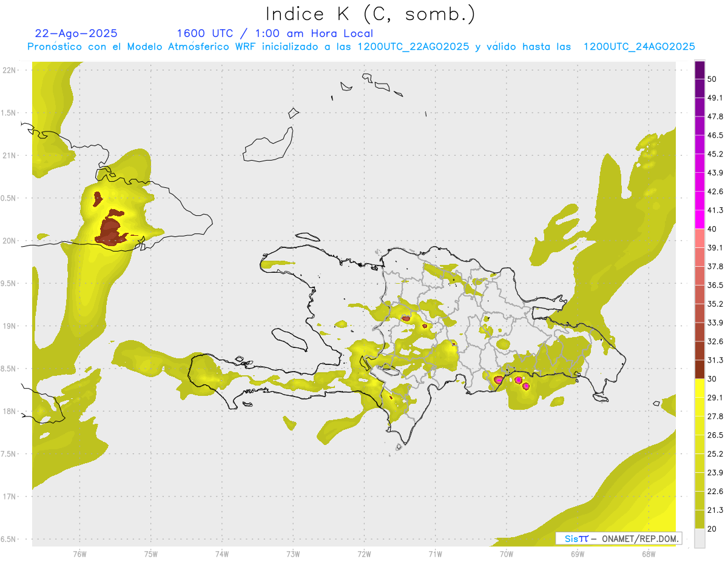Pick the dark purple swatch above 50
728x562 pixels.
tap(699, 70)
